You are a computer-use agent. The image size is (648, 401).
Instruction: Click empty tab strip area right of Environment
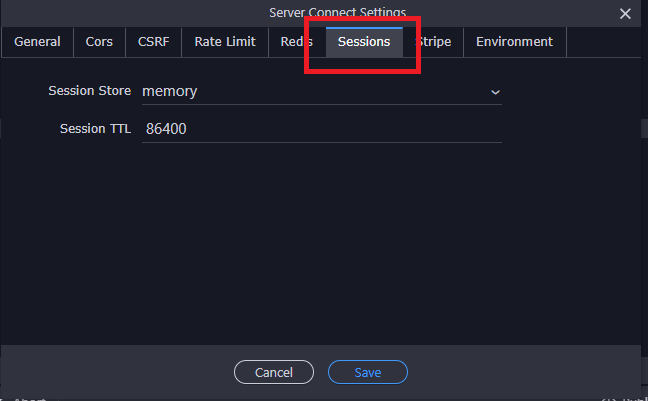tap(603, 42)
